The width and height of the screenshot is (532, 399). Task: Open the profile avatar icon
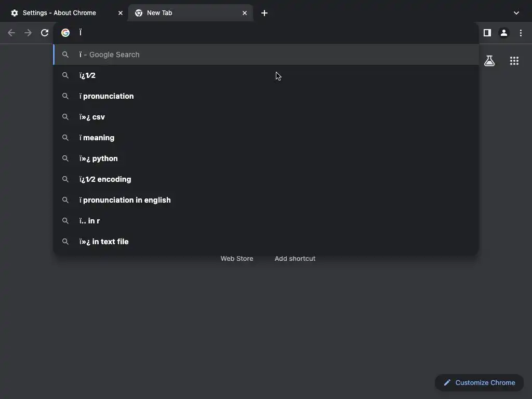pos(503,33)
